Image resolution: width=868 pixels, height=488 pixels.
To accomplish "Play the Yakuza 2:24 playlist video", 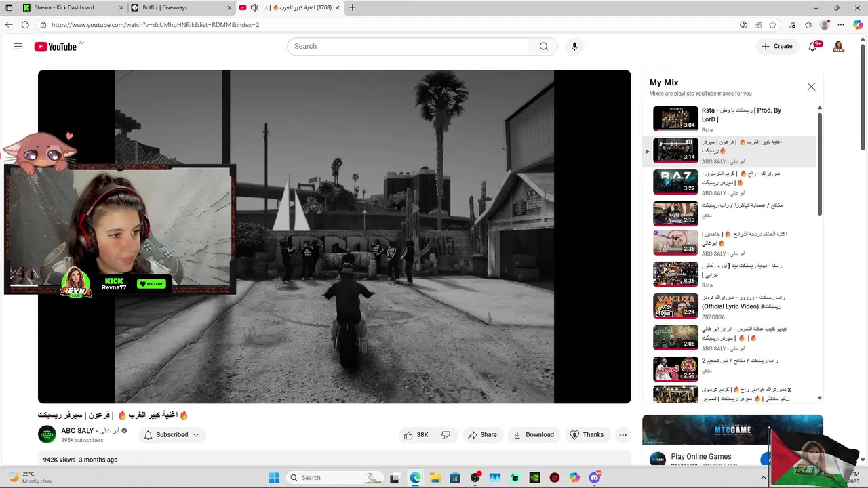I will [675, 306].
